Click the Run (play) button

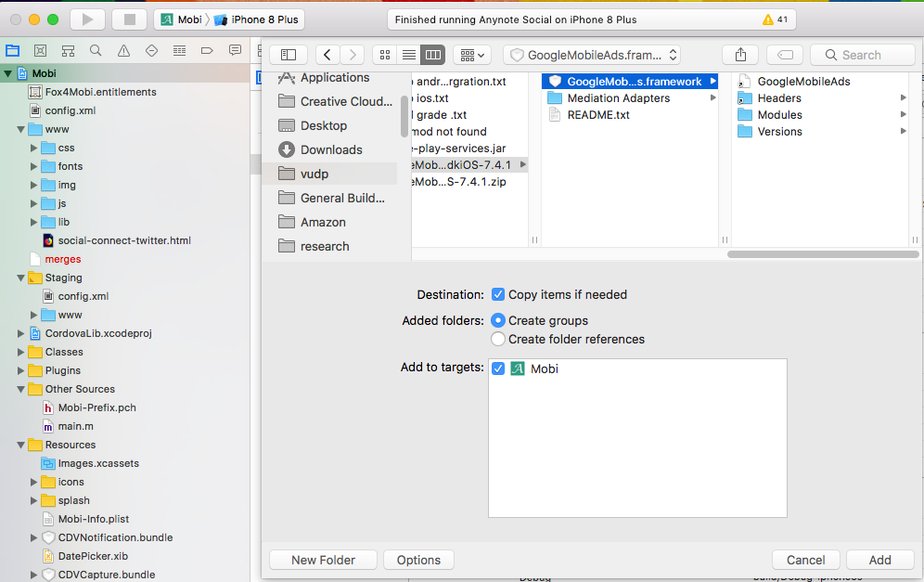point(87,19)
